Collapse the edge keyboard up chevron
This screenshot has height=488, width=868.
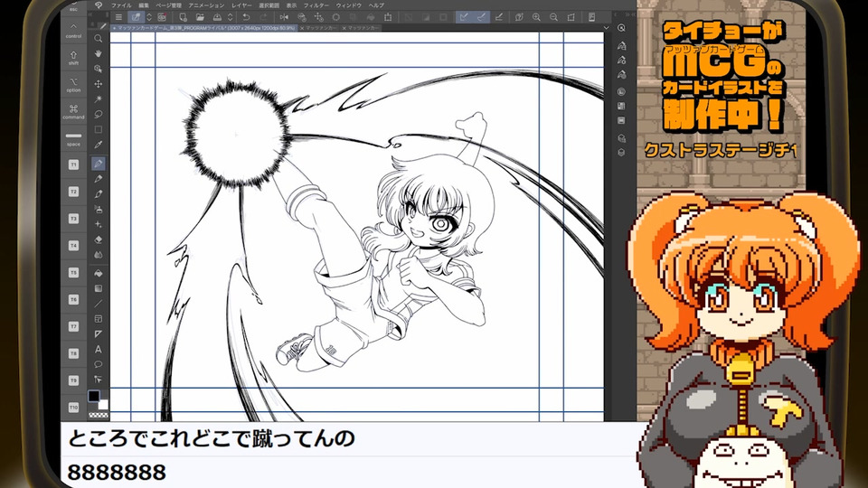pos(73,25)
